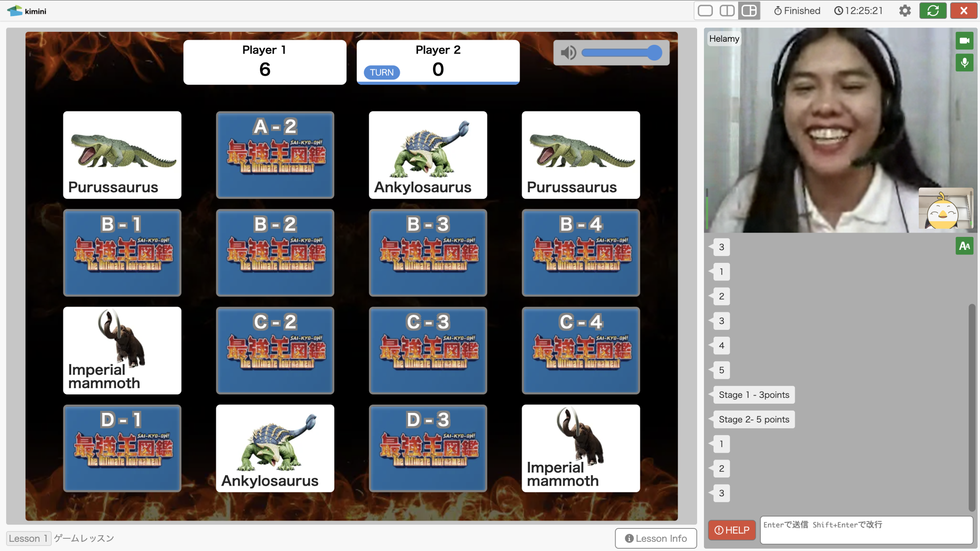Flip the C-2 card

275,350
